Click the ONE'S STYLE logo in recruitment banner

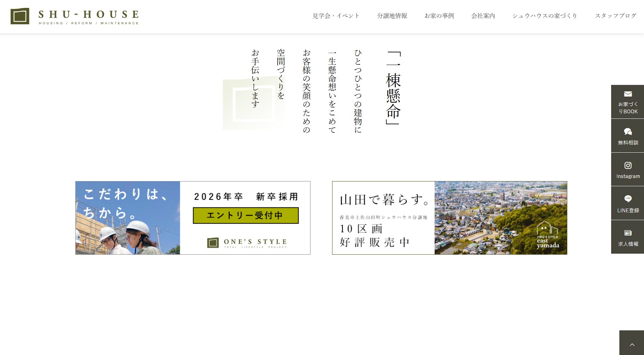pos(247,243)
